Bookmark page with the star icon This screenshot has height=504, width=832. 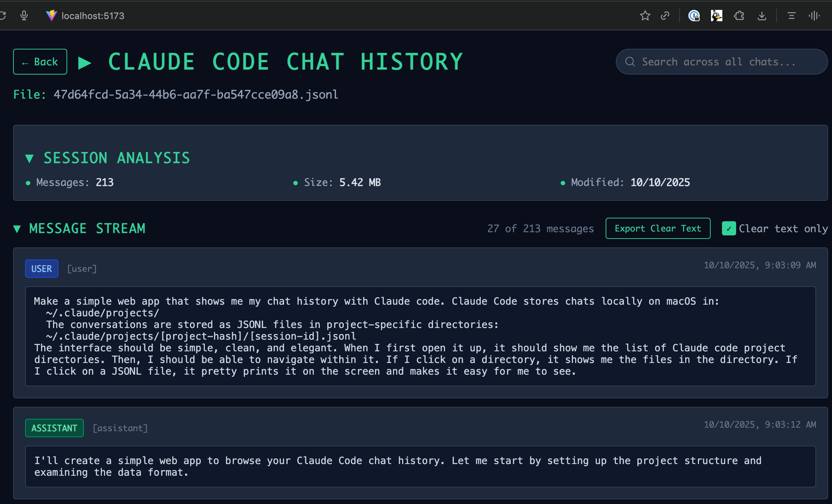coord(645,16)
